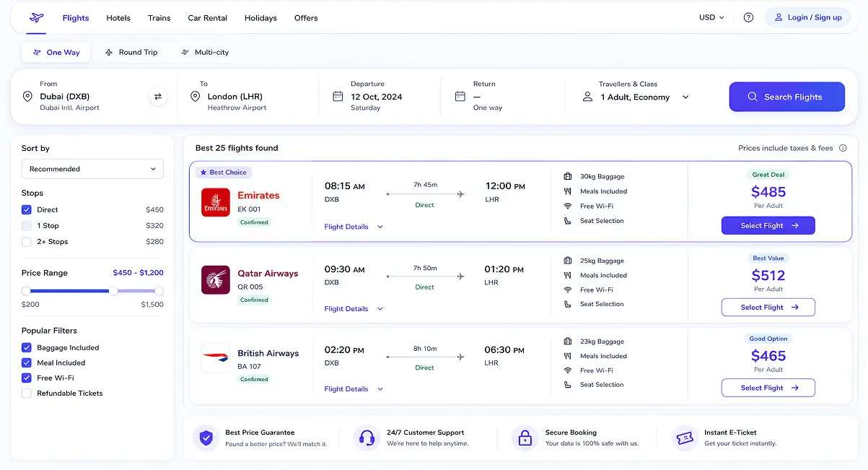Click the traveller person icon

[x=587, y=97]
